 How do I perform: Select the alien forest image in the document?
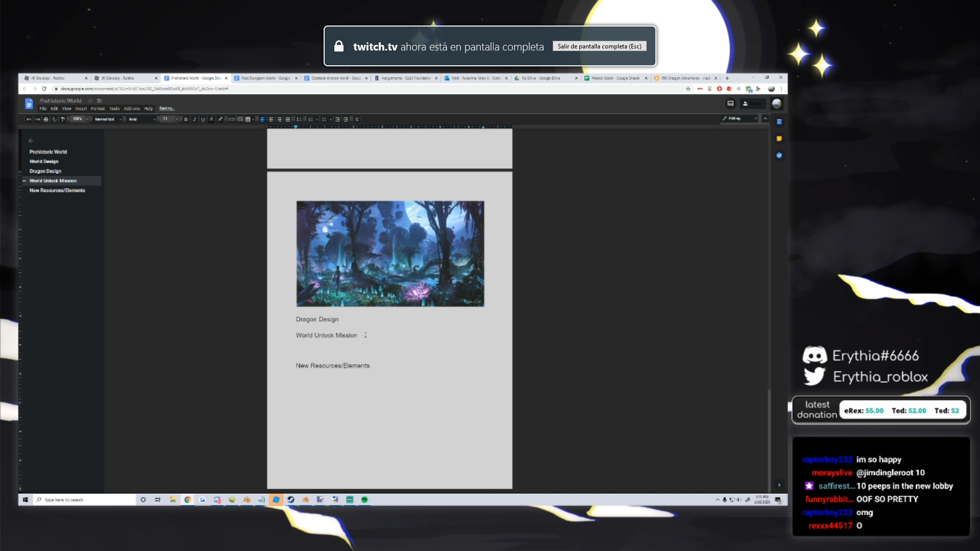coord(390,254)
